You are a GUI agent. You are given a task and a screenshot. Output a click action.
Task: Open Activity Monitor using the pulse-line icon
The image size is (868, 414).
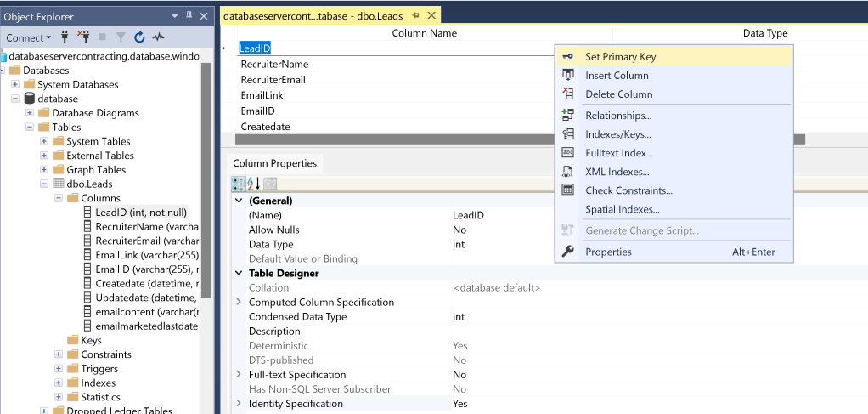(x=159, y=37)
